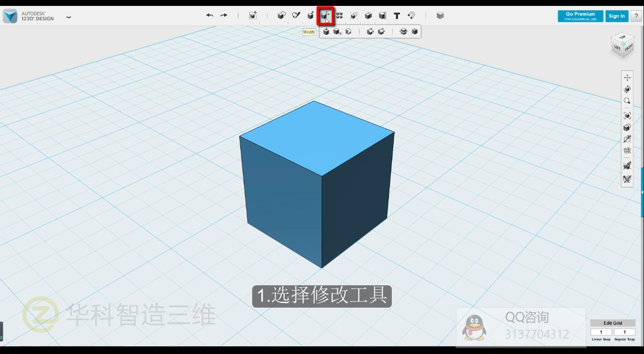The image size is (644, 354).
Task: Toggle materials and outlines display
Action: [627, 127]
